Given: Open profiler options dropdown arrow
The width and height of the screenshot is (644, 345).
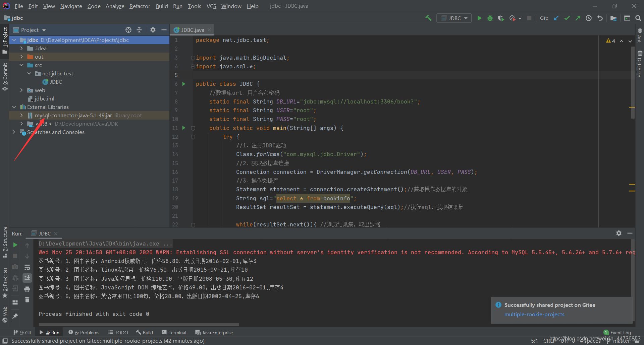Looking at the screenshot, I should [x=520, y=18].
